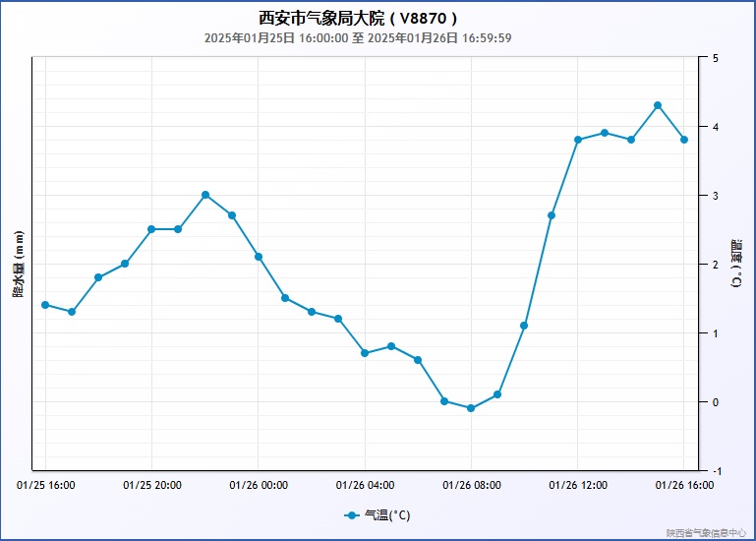Click the legend marker icon for 气温
Image resolution: width=756 pixels, height=541 pixels.
pos(352,515)
